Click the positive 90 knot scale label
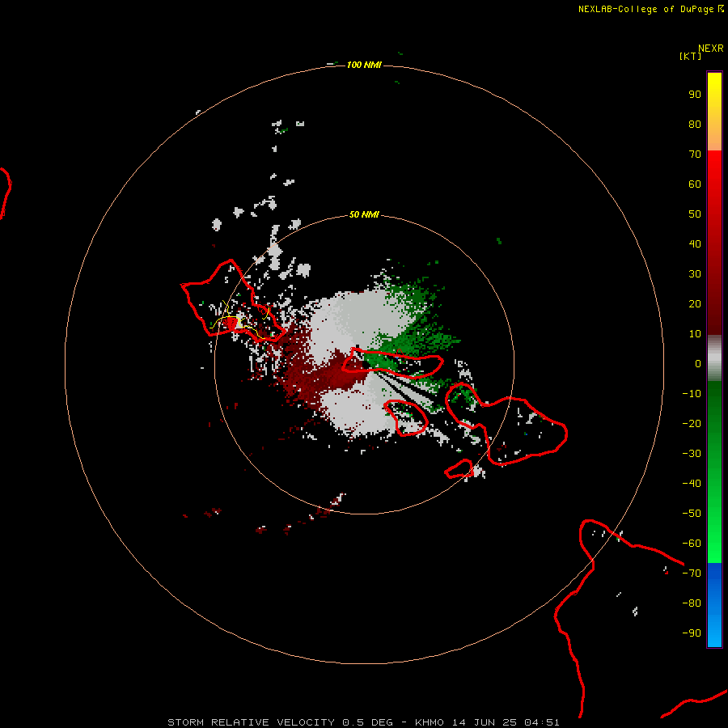728x728 pixels. pos(695,95)
